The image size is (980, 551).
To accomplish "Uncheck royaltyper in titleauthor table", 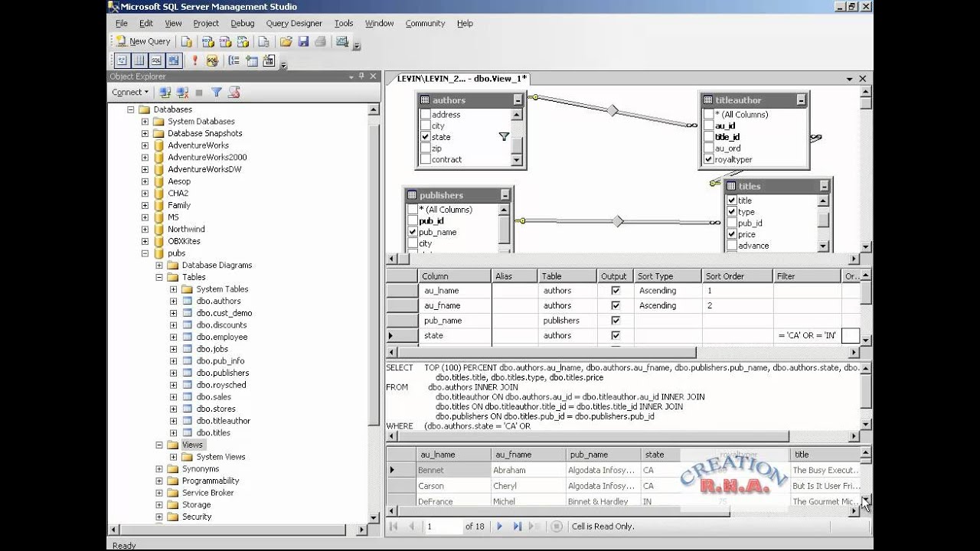I will [708, 159].
